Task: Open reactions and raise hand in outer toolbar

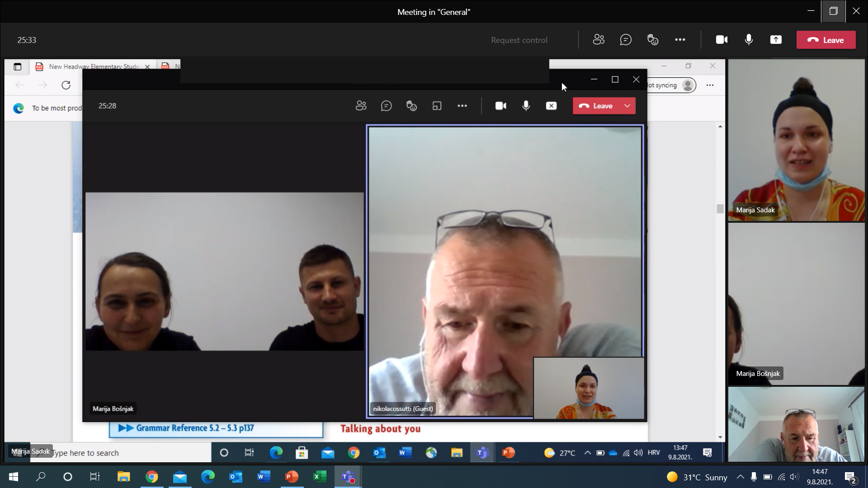Action: point(653,40)
